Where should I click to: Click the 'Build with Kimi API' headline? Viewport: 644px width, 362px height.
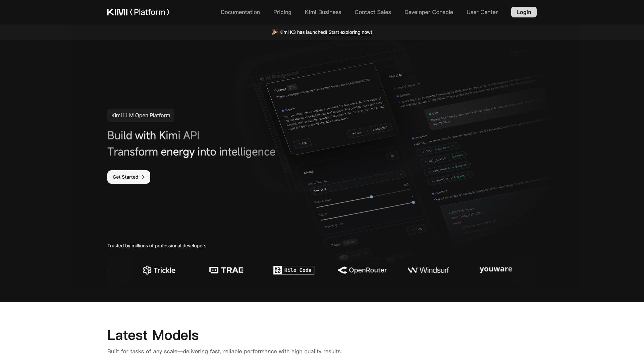pyautogui.click(x=153, y=135)
